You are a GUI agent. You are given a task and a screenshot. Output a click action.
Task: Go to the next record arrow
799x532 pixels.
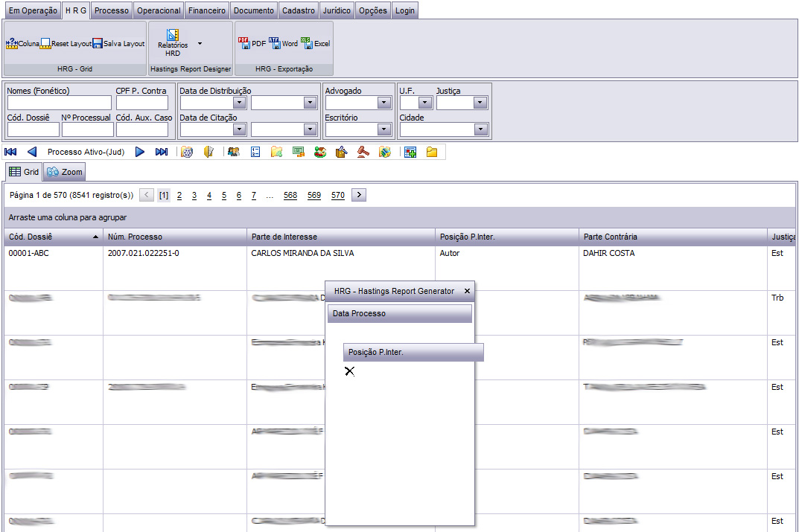tap(140, 152)
